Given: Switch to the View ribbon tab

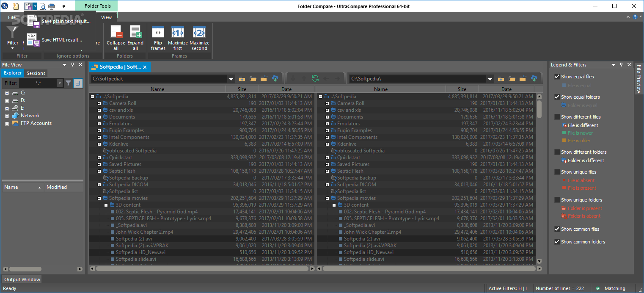Looking at the screenshot, I should tap(107, 17).
